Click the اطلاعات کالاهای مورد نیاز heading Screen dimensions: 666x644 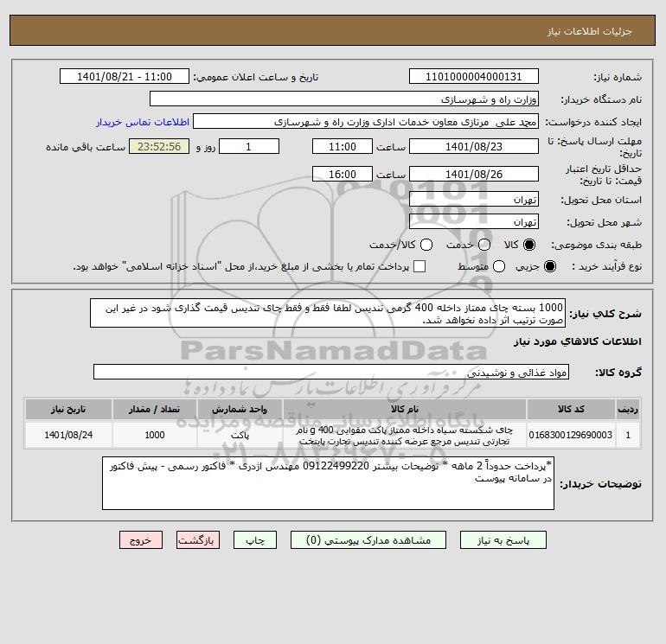577,341
